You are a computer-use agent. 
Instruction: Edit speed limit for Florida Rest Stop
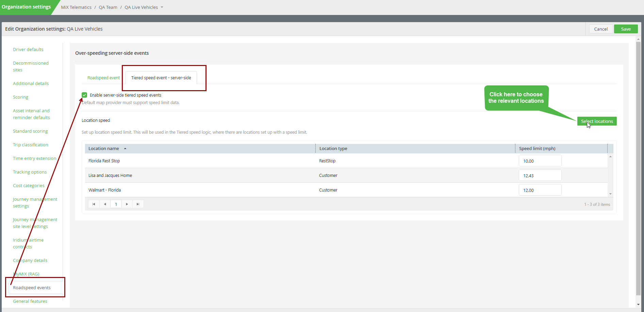coord(540,161)
